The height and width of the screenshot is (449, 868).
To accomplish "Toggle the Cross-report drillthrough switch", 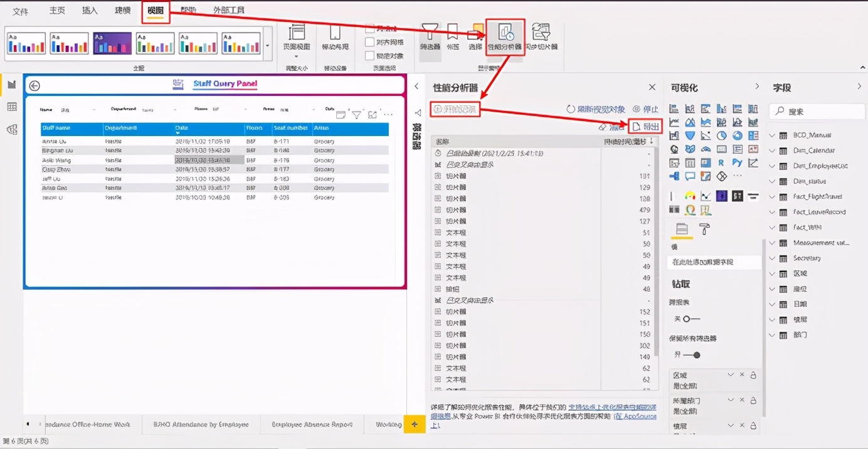I will click(691, 319).
